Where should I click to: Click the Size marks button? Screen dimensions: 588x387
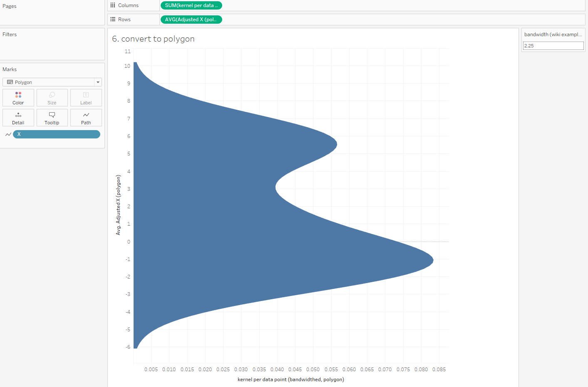point(52,98)
